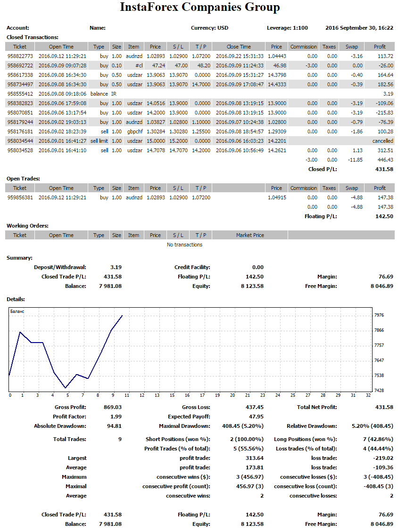Click the average profit trade value 173.81

(x=255, y=467)
